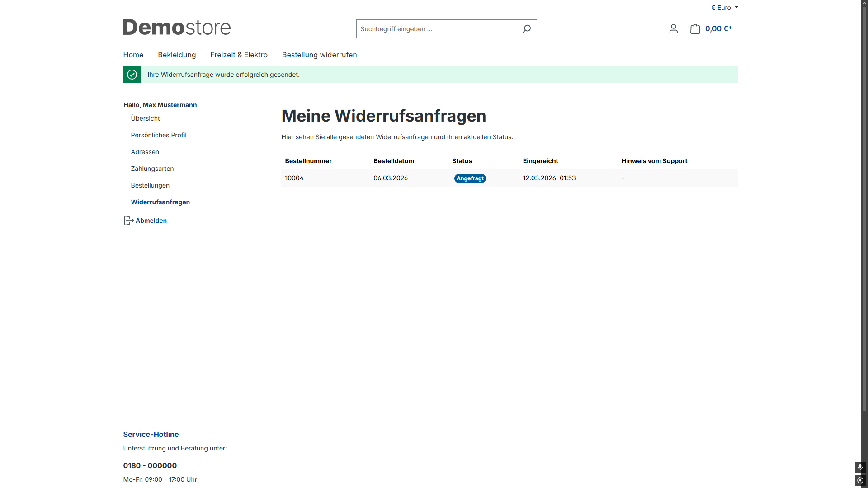Open Persönliches Profil in sidebar
868x488 pixels.
(158, 135)
